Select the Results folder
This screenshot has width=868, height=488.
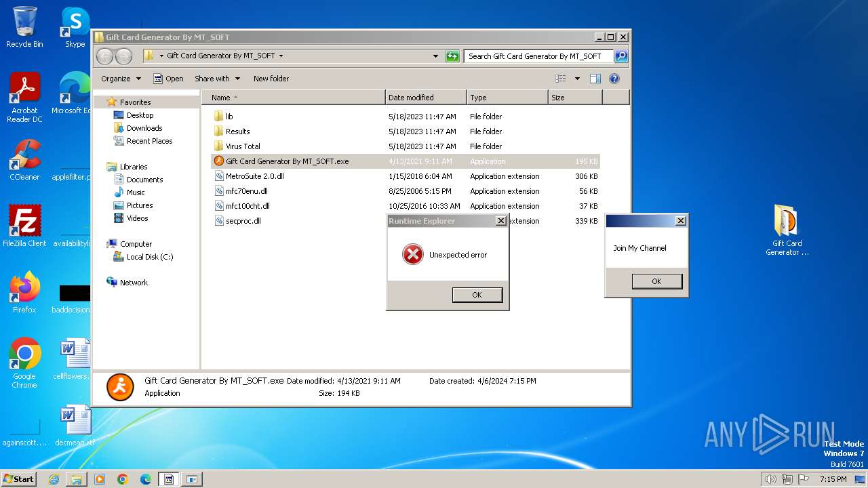[x=406, y=131]
